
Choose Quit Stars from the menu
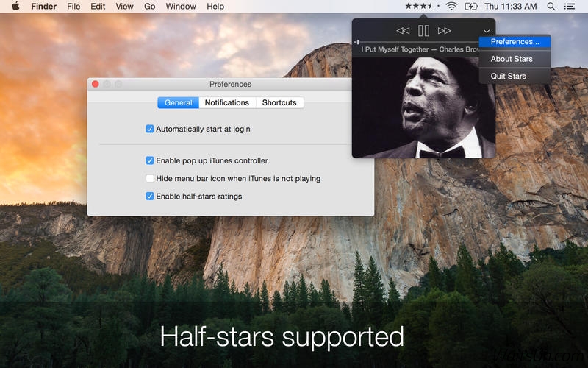[509, 76]
